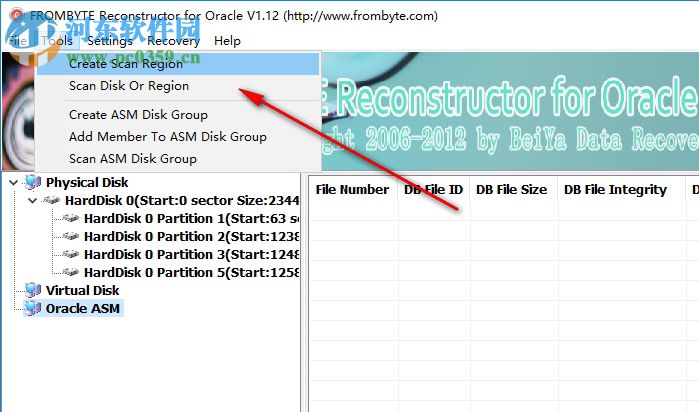
Task: Click the Partition 2 drive icon
Action: point(70,236)
